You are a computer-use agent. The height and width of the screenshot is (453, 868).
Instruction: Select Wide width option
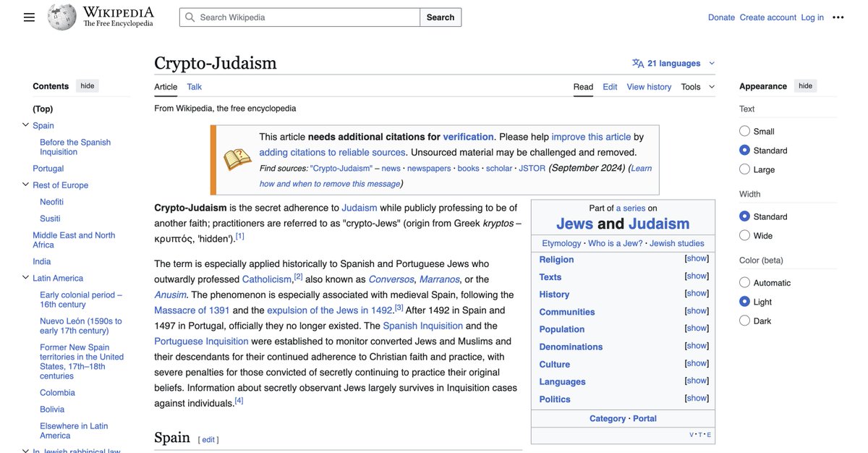click(744, 235)
